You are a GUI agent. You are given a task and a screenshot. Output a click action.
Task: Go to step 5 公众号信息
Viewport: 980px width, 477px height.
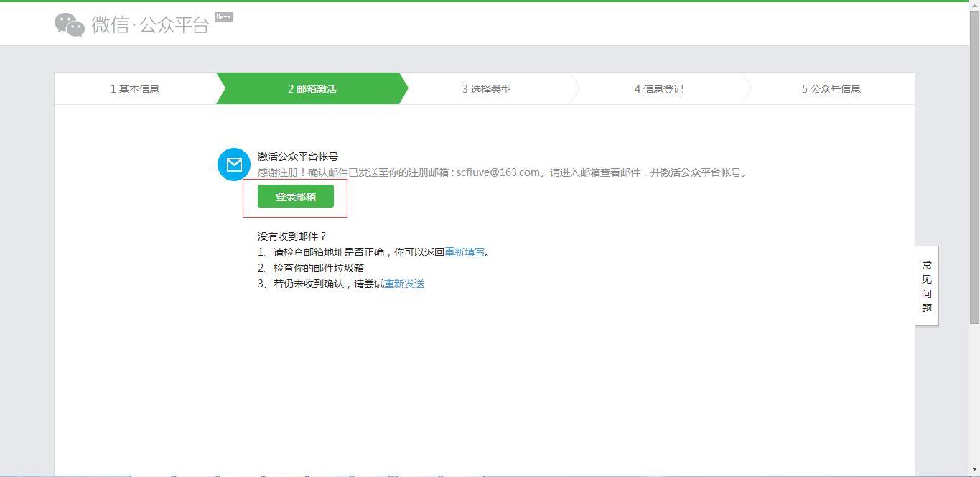[x=831, y=89]
